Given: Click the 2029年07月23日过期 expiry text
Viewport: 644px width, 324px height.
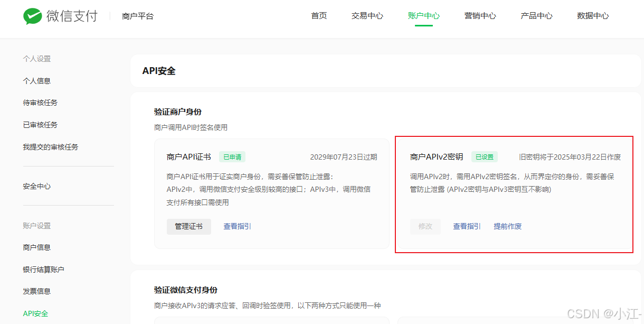Looking at the screenshot, I should pos(344,157).
